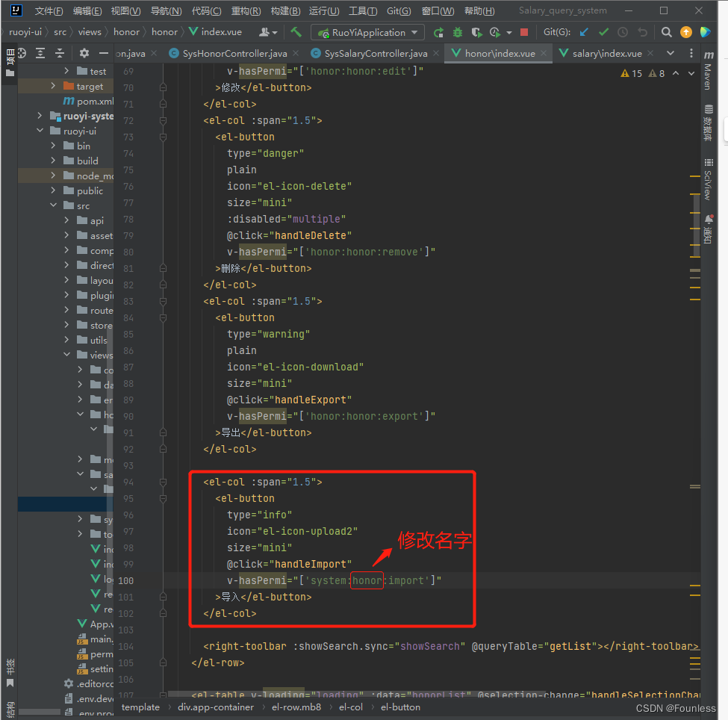728x720 pixels.
Task: Toggle code fold marker at line 72
Action: [x=163, y=120]
